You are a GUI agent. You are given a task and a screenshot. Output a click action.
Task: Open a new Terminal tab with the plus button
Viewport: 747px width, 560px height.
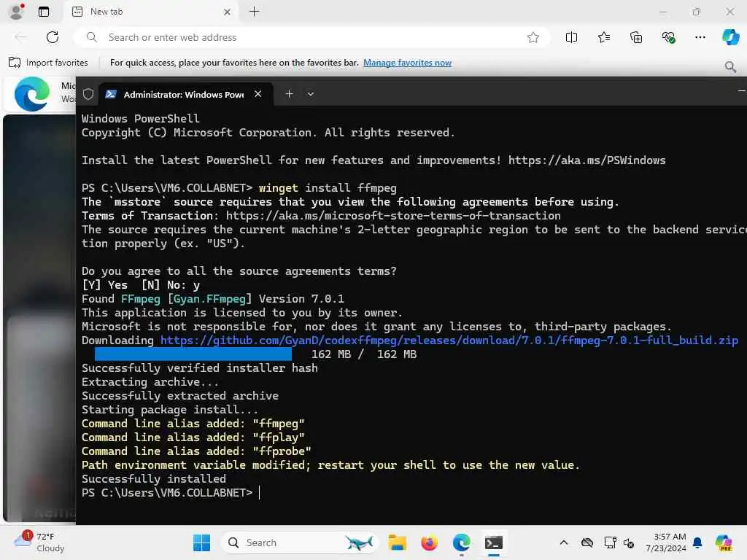tap(289, 94)
